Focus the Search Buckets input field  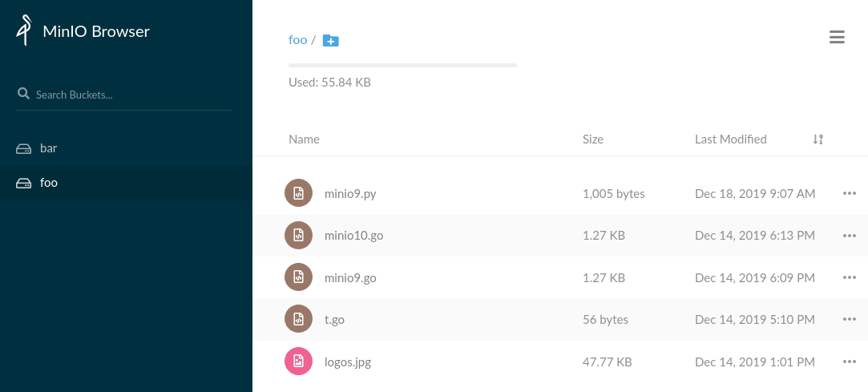pos(128,95)
